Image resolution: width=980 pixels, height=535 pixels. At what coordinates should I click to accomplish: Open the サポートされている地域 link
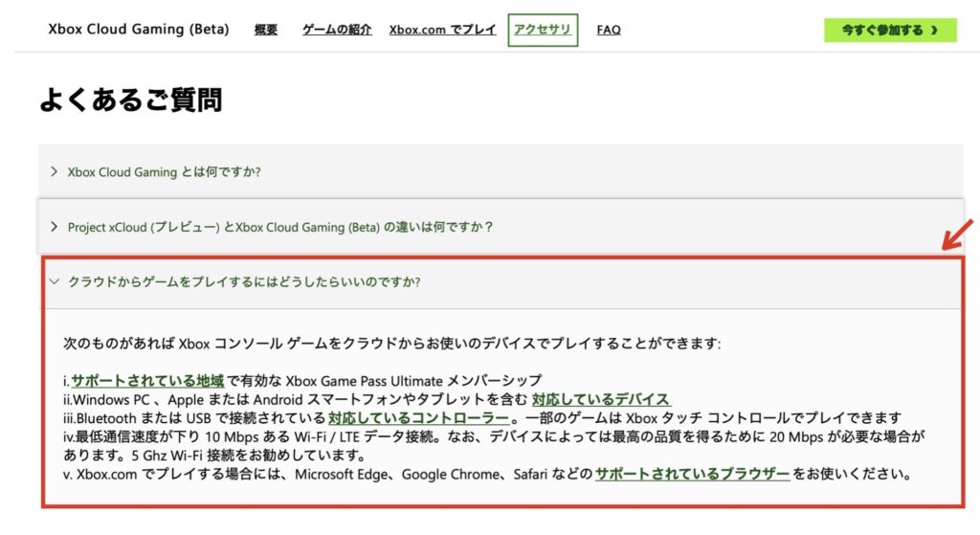click(x=147, y=380)
